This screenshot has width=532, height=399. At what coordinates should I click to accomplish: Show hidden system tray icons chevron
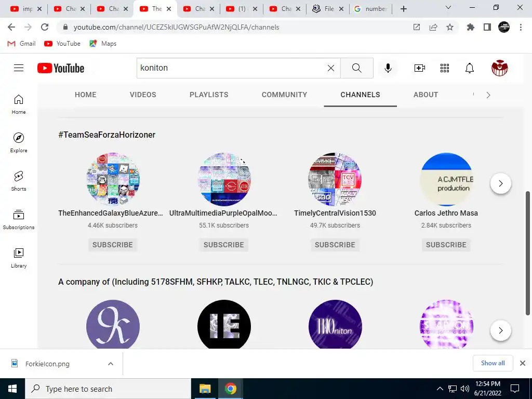point(440,389)
